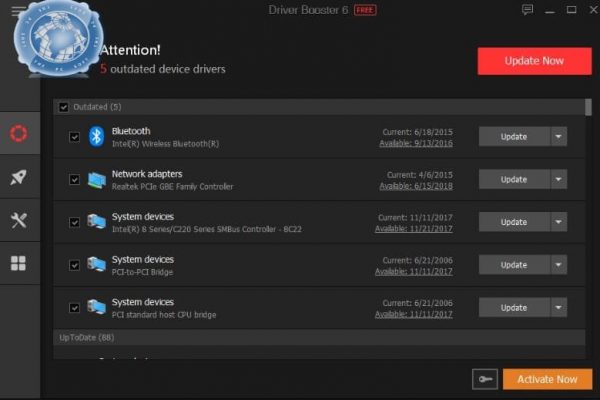Viewport: 600px width, 400px height.
Task: Close the Driver Booster window
Action: click(x=593, y=10)
